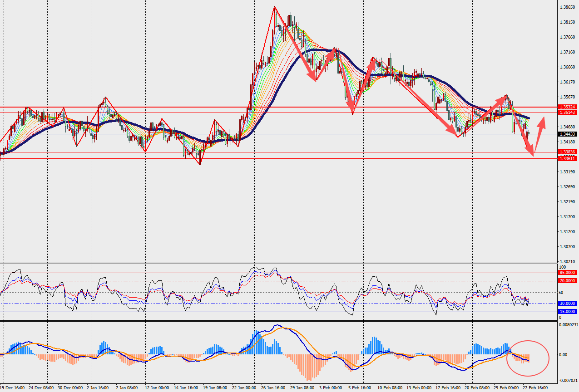
Task: Click the current price label 1.34433
Action: pyautogui.click(x=568, y=134)
